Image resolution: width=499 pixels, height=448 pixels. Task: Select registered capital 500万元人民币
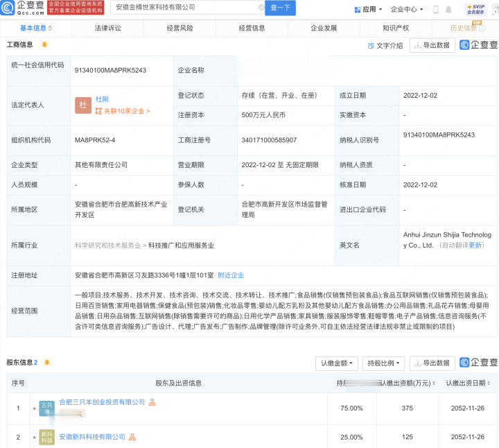pos(263,115)
